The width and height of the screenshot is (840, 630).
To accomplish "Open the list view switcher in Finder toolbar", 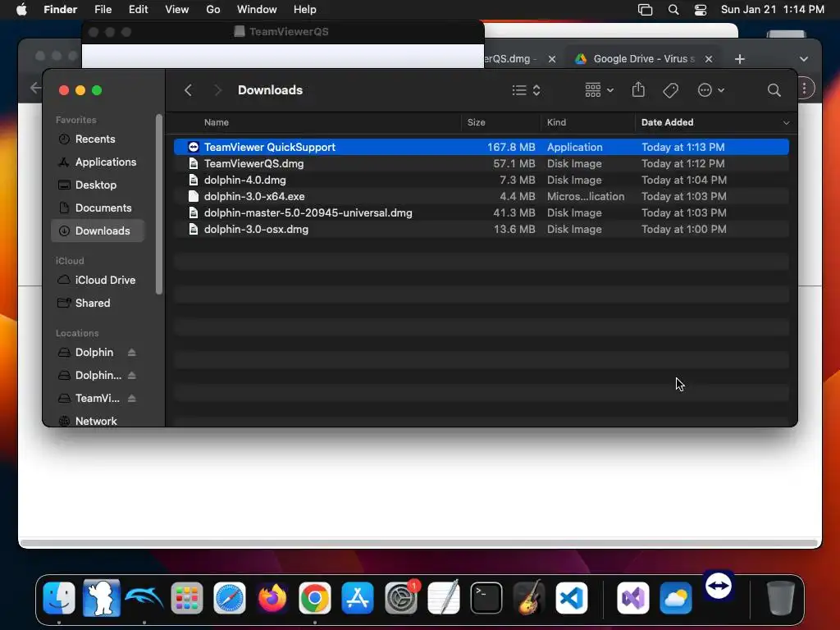I will tap(526, 90).
